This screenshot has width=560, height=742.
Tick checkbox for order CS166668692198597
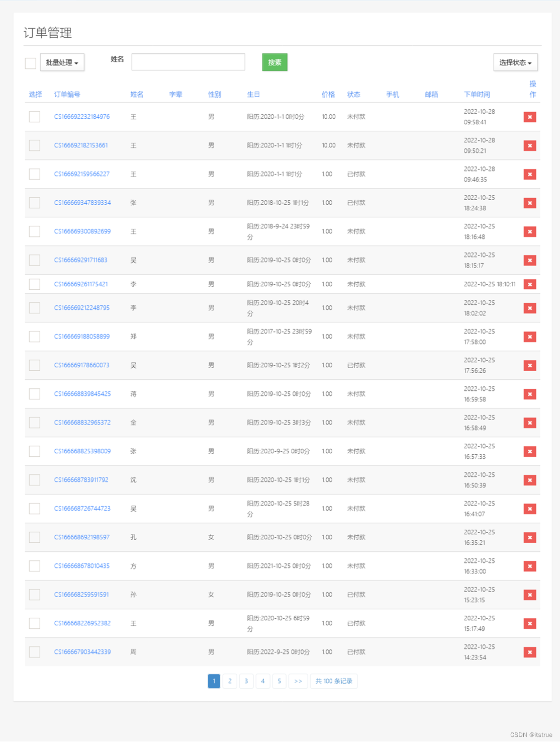point(35,537)
